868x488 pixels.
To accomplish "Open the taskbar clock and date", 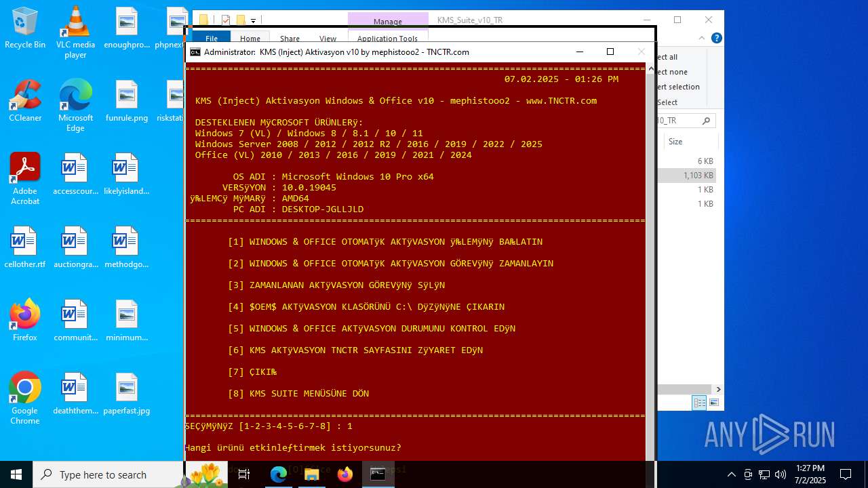I will [810, 474].
